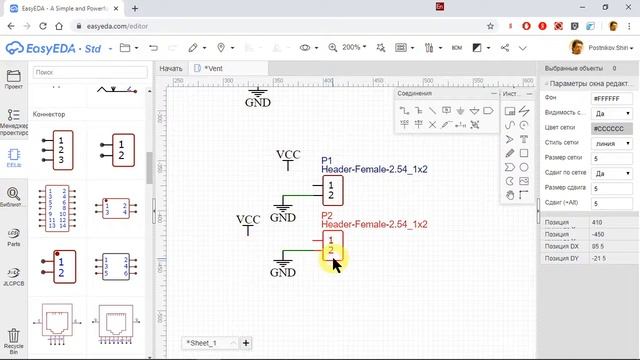Open the grid style линия dropdown
Image resolution: width=640 pixels, height=360 pixels.
[x=612, y=144]
